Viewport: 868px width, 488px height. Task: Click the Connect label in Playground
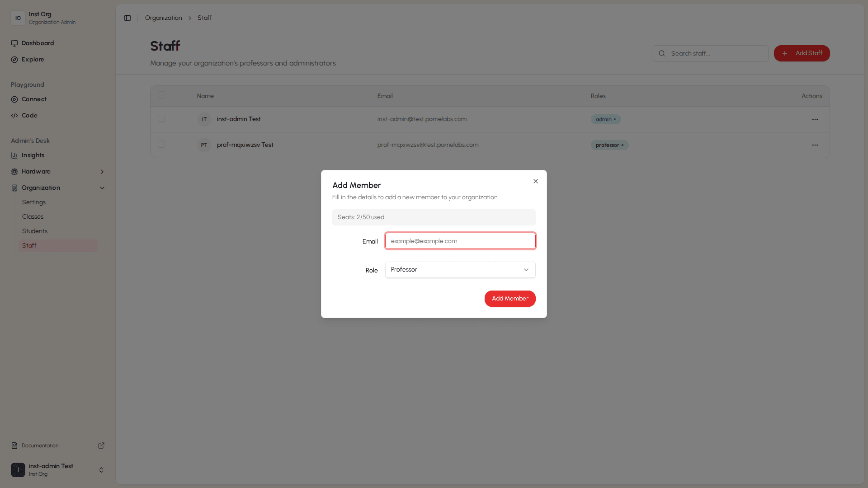pyautogui.click(x=34, y=99)
